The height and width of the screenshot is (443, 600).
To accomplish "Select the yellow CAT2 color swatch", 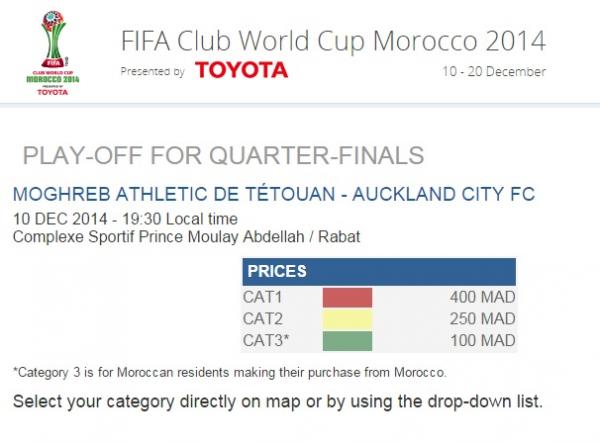I will (x=346, y=319).
